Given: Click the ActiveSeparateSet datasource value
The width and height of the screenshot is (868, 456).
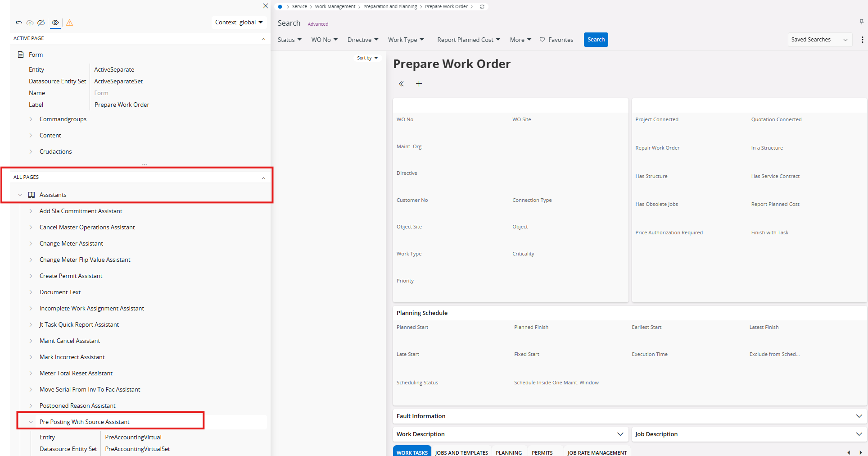Looking at the screenshot, I should point(118,81).
